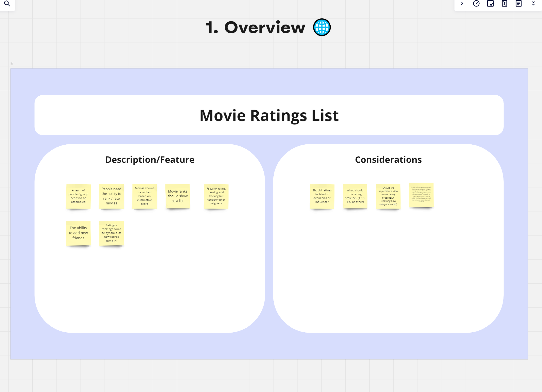Show more tools with double chevron
This screenshot has width=542, height=392.
(533, 4)
